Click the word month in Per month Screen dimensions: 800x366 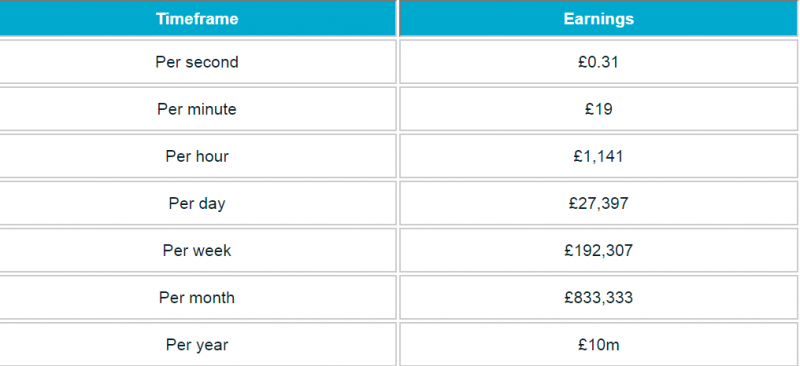click(x=211, y=297)
